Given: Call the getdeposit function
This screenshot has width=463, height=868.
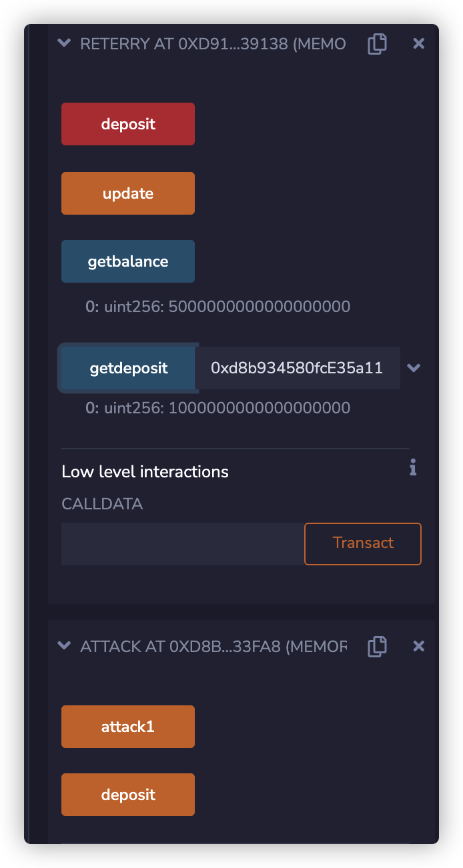Looking at the screenshot, I should [x=128, y=368].
